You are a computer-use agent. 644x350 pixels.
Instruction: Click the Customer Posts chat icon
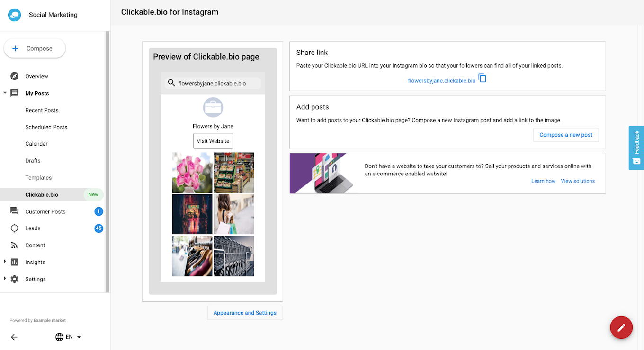15,211
